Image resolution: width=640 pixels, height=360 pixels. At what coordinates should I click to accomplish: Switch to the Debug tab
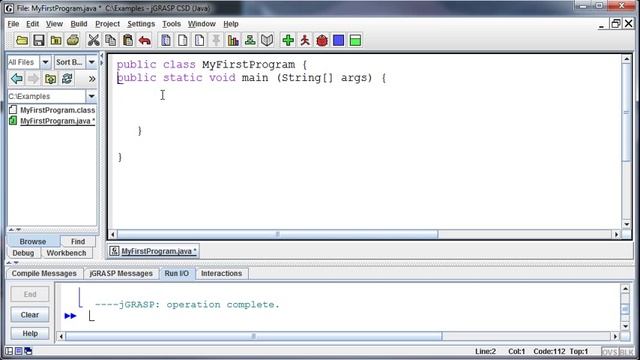[23, 253]
